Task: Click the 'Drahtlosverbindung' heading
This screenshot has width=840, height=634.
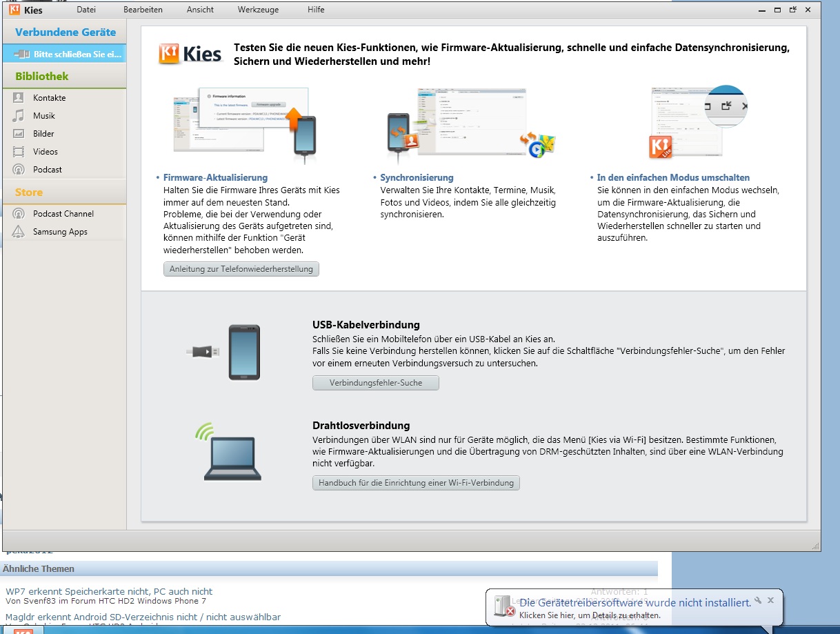Action: [361, 426]
